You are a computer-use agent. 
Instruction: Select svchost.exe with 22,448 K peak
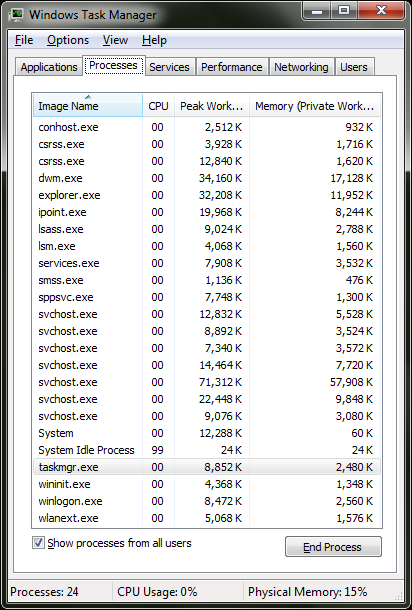point(207,399)
